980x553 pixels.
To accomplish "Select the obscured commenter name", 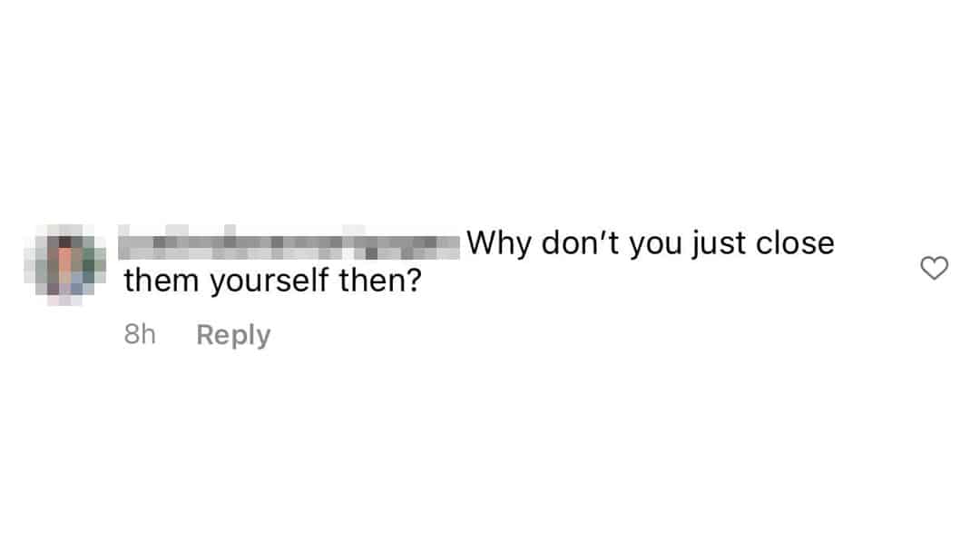I will coord(289,242).
